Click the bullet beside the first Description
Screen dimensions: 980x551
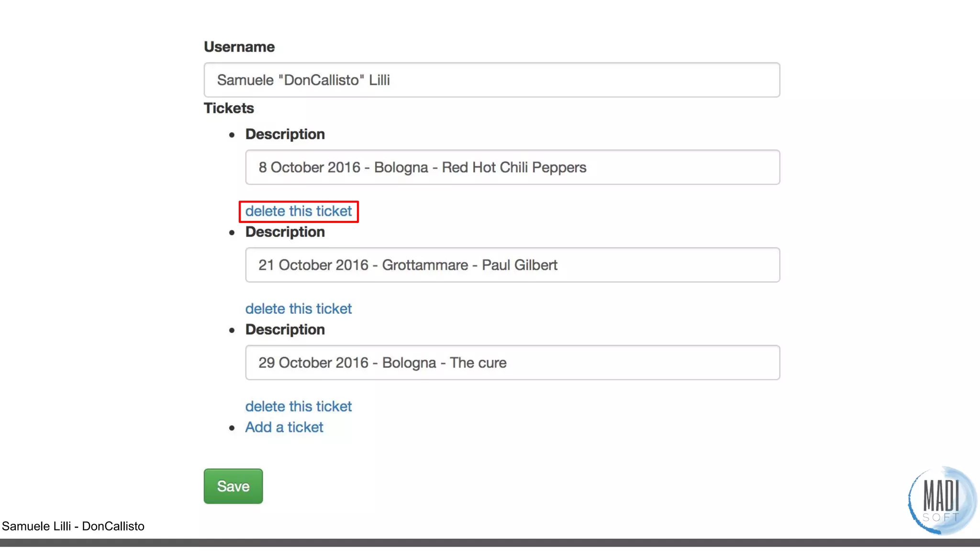(232, 135)
